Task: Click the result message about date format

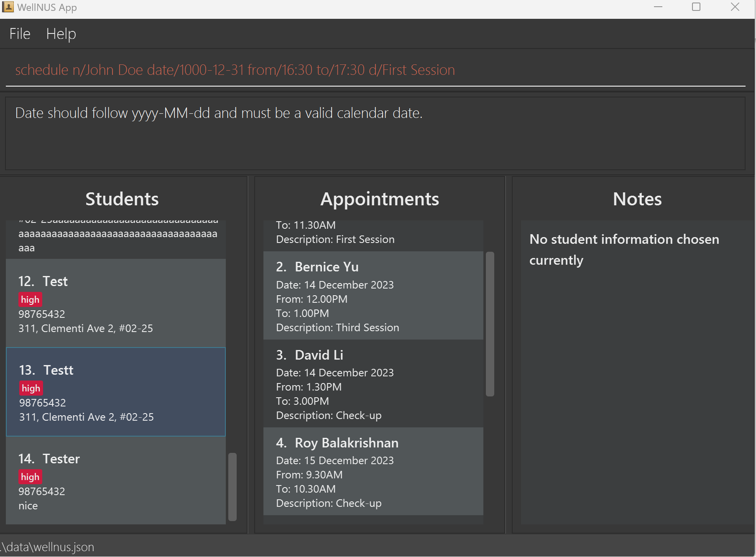Action: [219, 113]
